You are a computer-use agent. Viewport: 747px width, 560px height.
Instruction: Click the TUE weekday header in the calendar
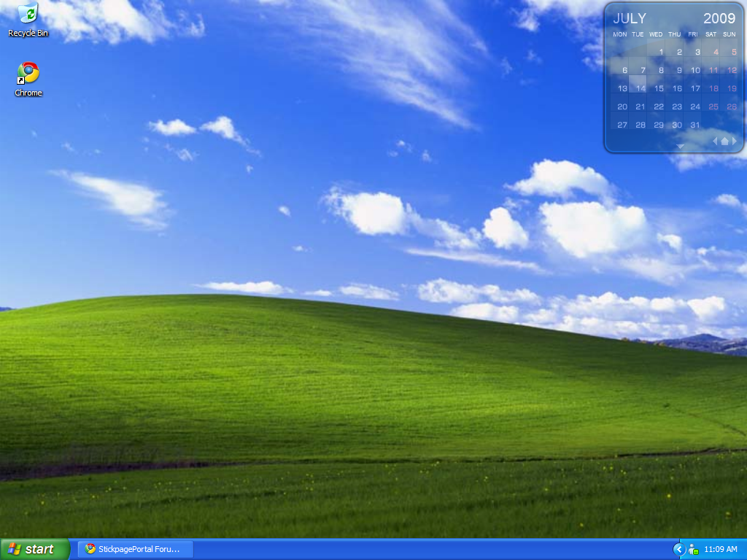(x=638, y=34)
